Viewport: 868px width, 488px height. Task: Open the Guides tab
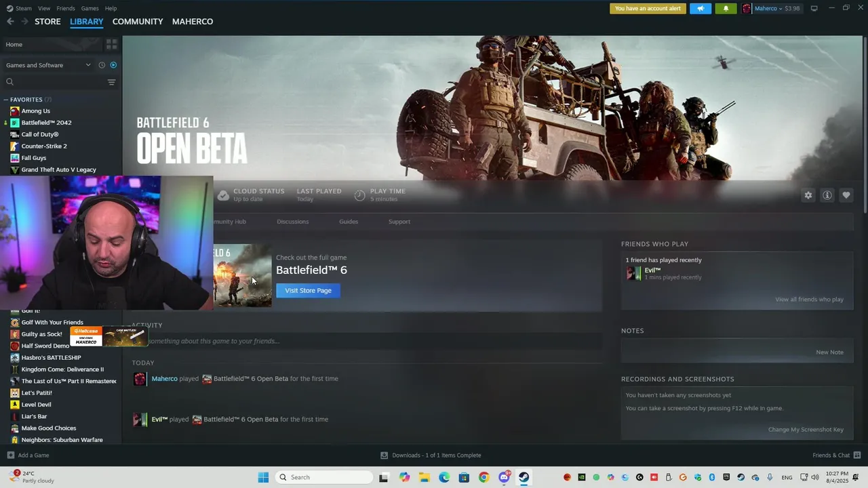(x=349, y=222)
